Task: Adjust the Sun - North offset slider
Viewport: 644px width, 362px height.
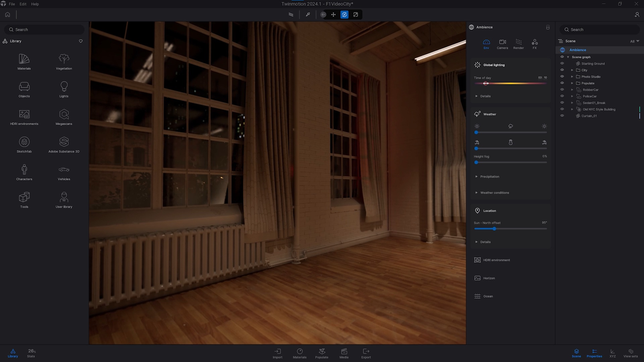Action: pos(511,229)
